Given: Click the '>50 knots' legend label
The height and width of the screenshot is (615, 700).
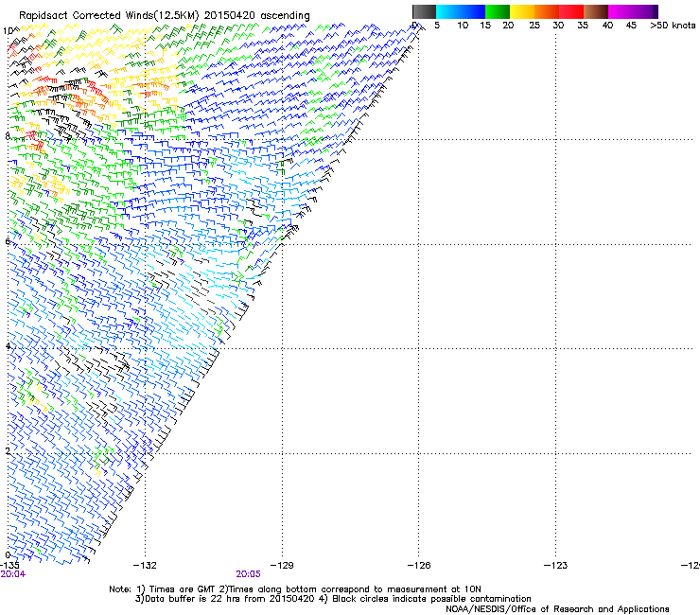Looking at the screenshot, I should [x=673, y=26].
